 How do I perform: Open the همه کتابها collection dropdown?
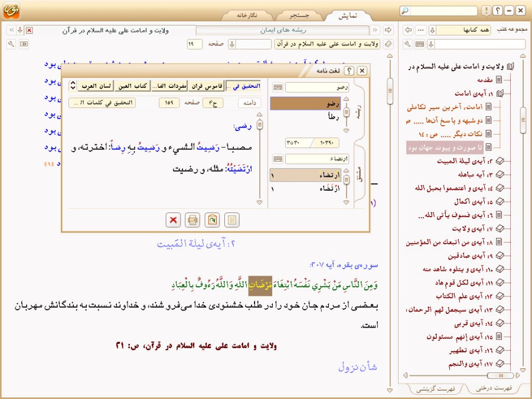pos(432,30)
